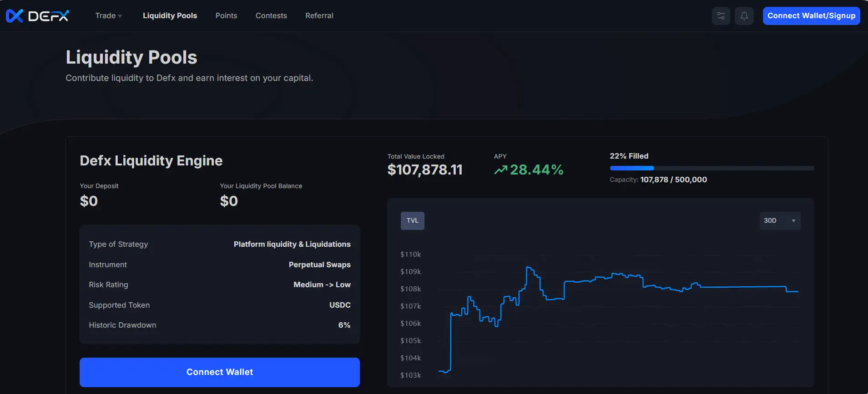This screenshot has height=394, width=868.
Task: Open the 30D time range dropdown
Action: point(780,221)
